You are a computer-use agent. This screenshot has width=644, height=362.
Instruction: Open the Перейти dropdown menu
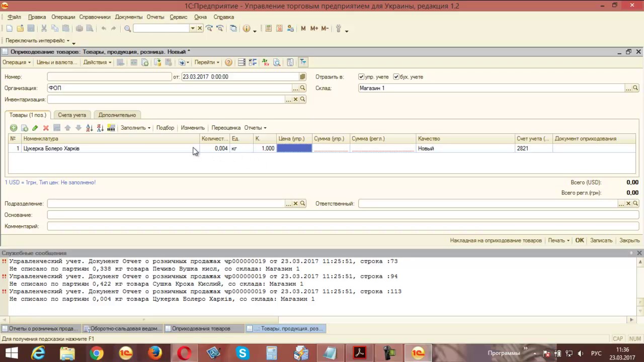[x=207, y=62]
